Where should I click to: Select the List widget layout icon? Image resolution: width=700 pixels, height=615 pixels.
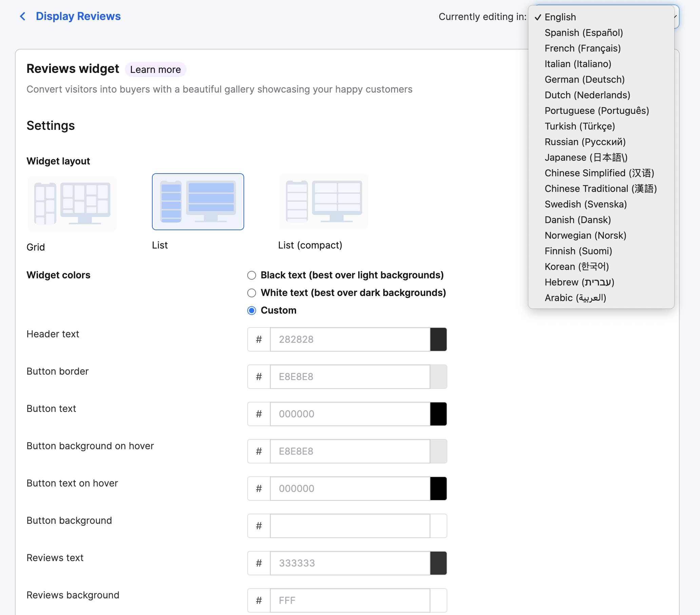point(198,202)
